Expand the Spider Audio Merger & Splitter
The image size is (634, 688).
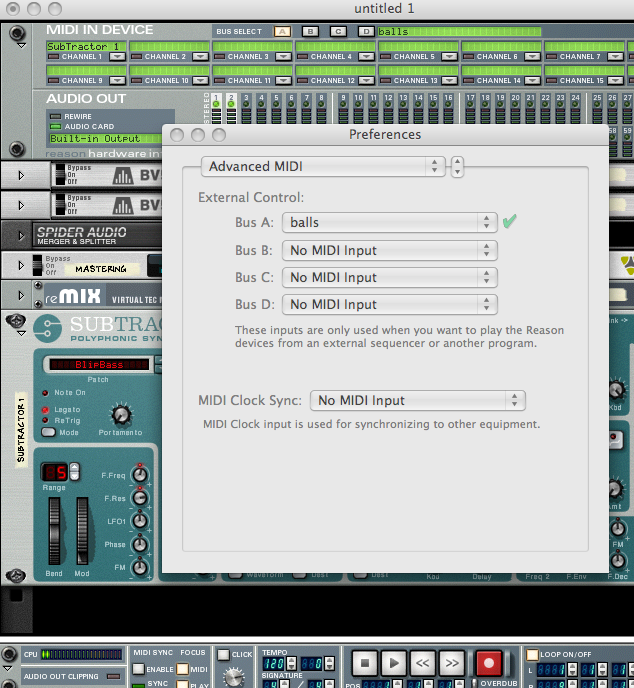click(x=21, y=236)
